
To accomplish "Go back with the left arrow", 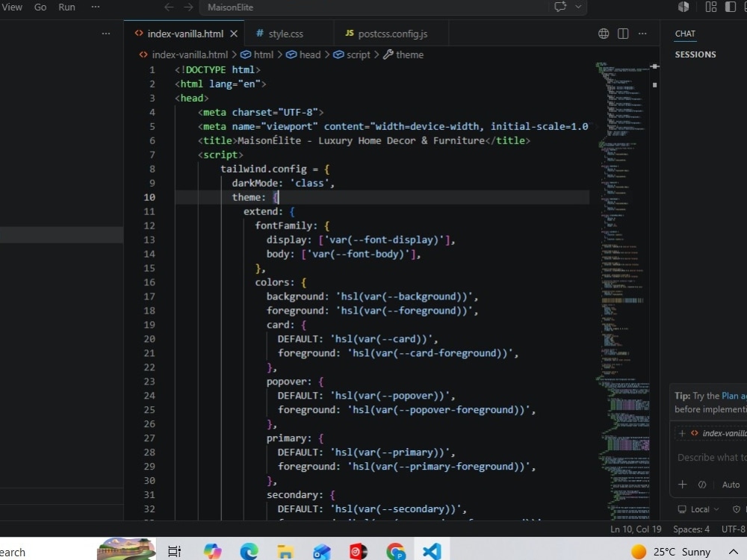I will click(169, 7).
